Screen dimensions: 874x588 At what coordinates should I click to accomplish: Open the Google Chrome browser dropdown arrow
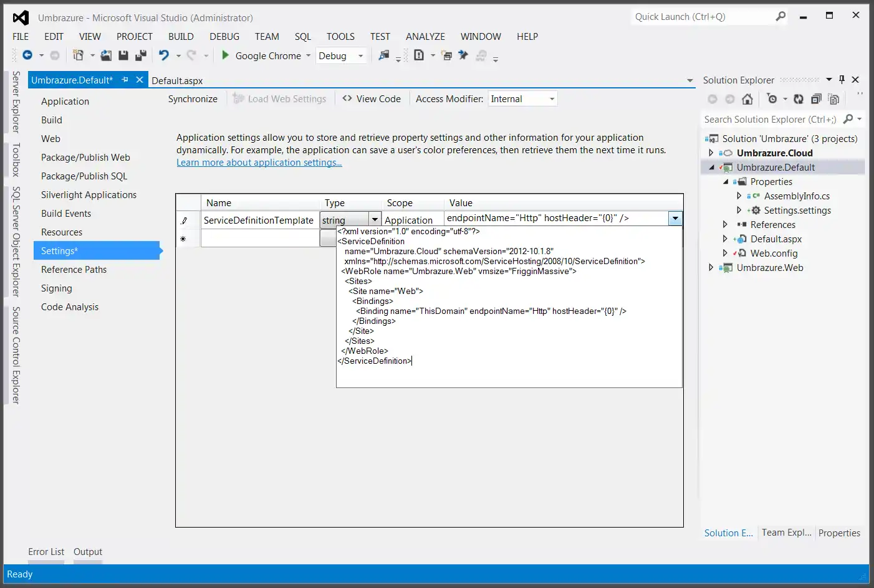(x=308, y=55)
